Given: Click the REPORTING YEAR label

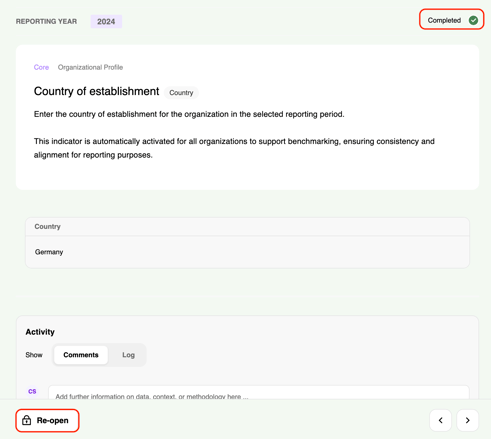Looking at the screenshot, I should point(46,21).
